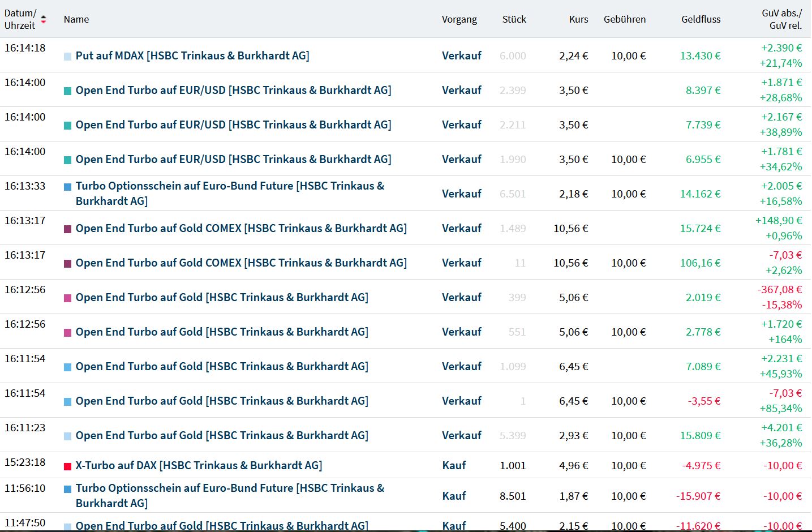
Task: Sort by the Name column header
Action: (76, 19)
